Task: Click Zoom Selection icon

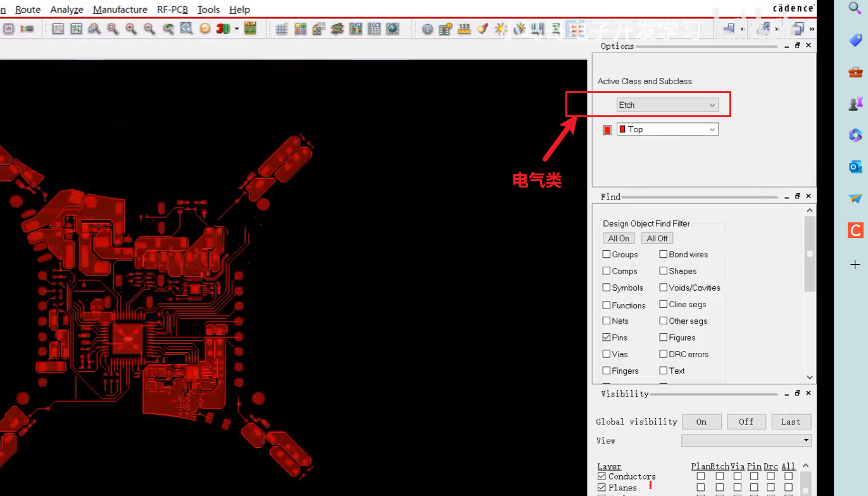Action: [x=187, y=29]
